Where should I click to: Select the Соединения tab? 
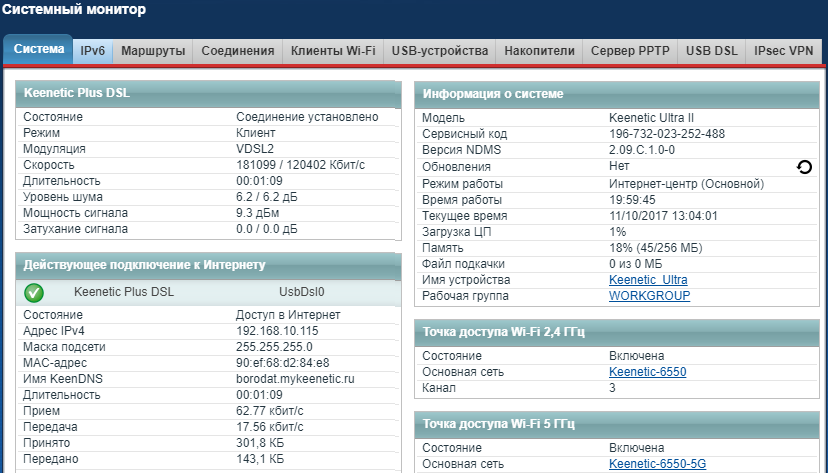237,50
